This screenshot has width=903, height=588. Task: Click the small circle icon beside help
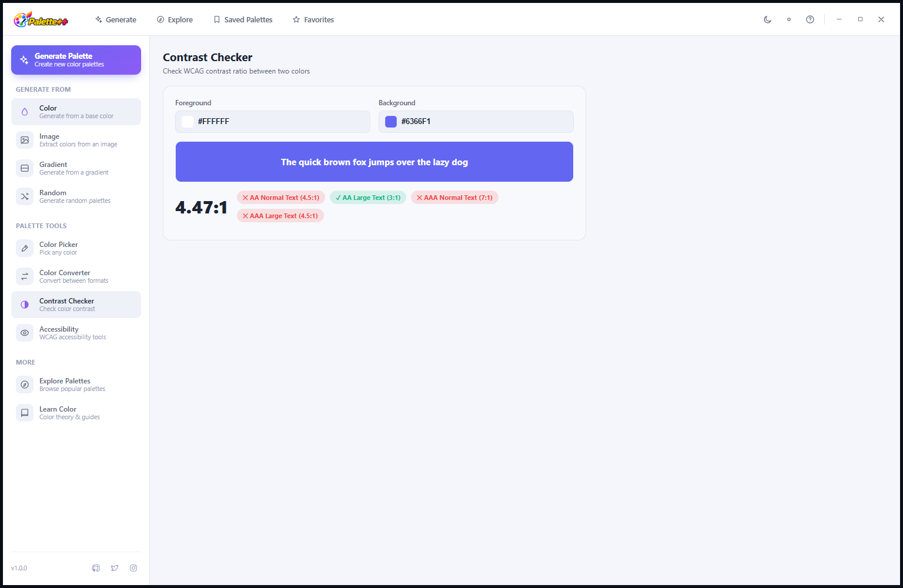point(789,19)
